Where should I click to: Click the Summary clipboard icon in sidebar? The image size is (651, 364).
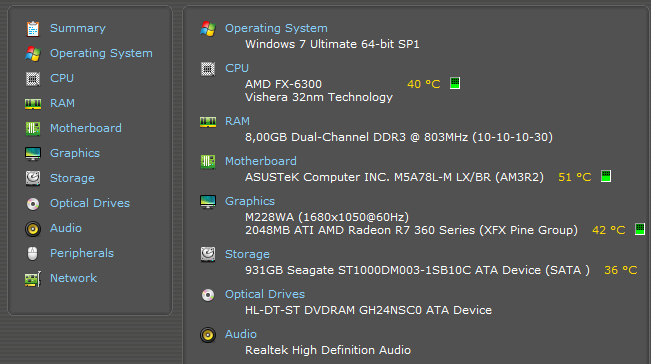click(33, 29)
